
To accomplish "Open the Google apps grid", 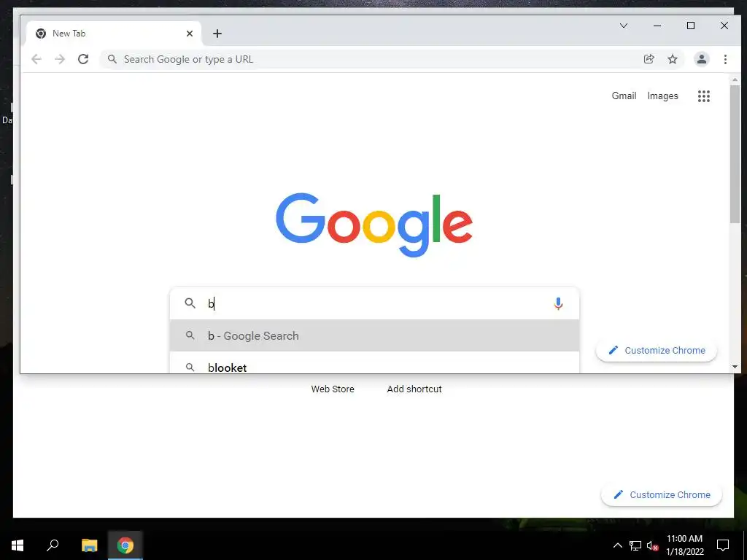I will pyautogui.click(x=704, y=96).
